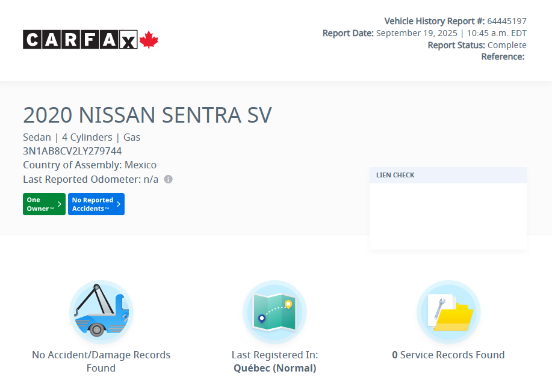Click inside the empty lien check panel
Viewport: 552px width, 392px height.
tap(448, 216)
